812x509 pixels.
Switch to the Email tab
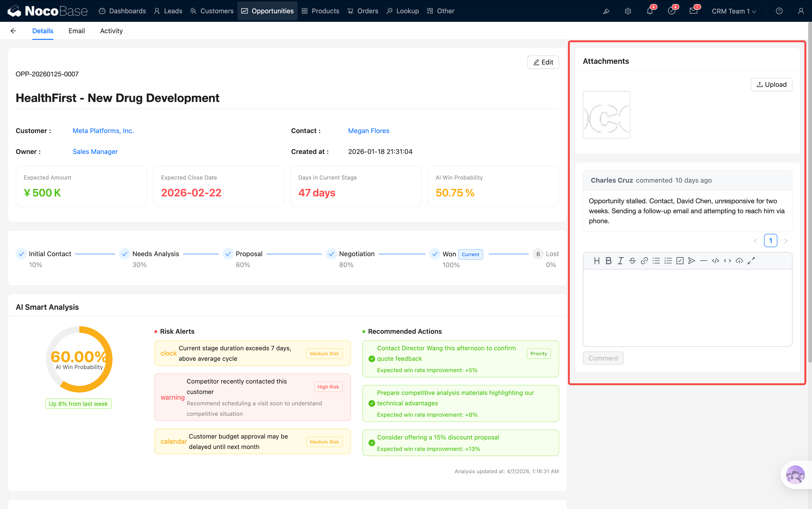pyautogui.click(x=76, y=31)
